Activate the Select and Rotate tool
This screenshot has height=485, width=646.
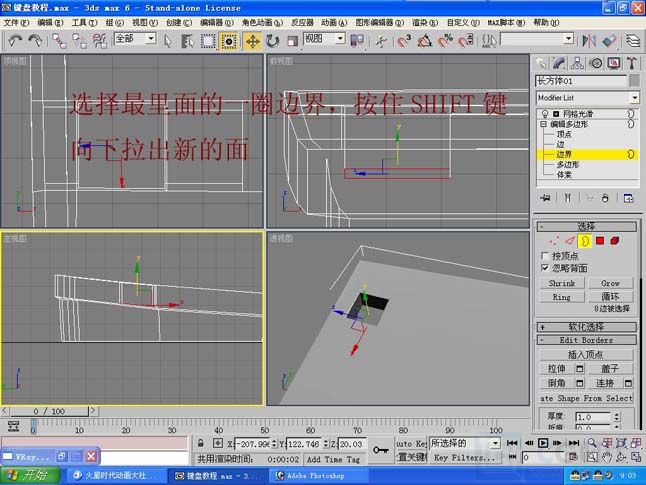(272, 41)
